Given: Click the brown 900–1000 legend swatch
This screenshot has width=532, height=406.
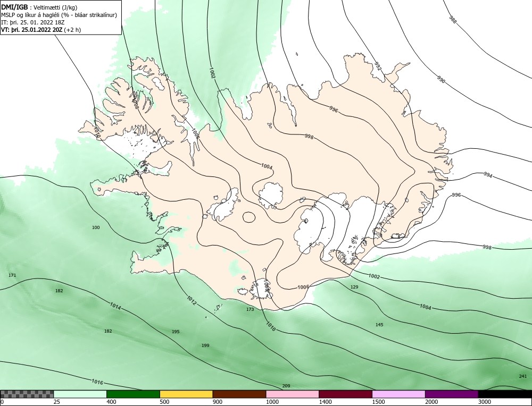Looking at the screenshot, I should tap(239, 394).
